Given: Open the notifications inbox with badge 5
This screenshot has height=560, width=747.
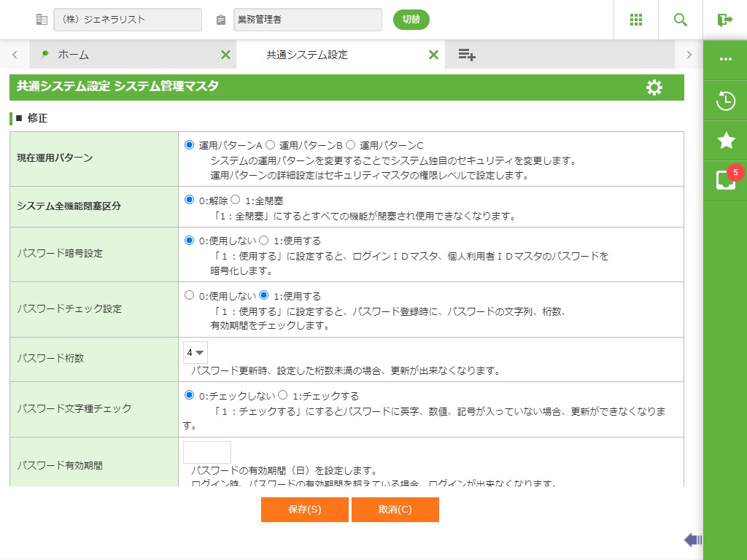Looking at the screenshot, I should click(x=725, y=180).
